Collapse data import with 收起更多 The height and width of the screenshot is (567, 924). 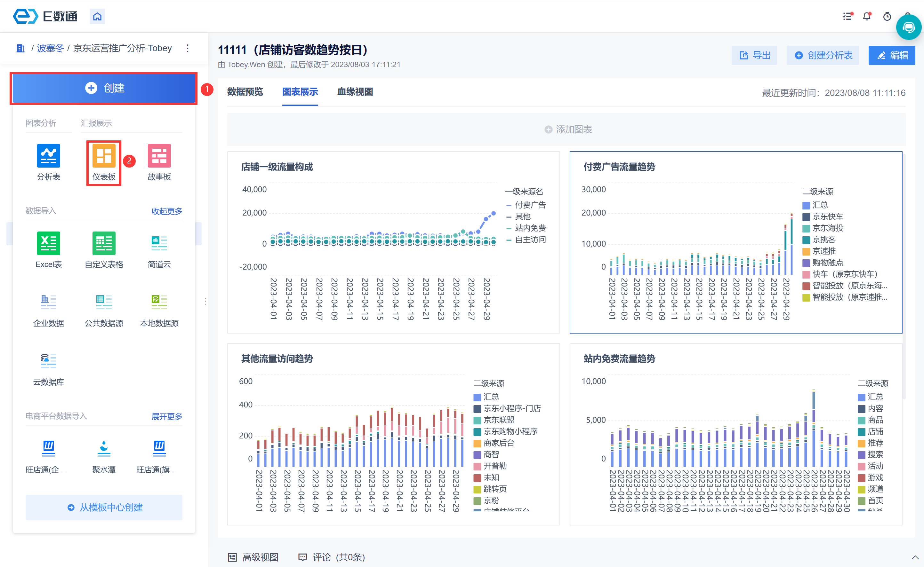(x=167, y=211)
